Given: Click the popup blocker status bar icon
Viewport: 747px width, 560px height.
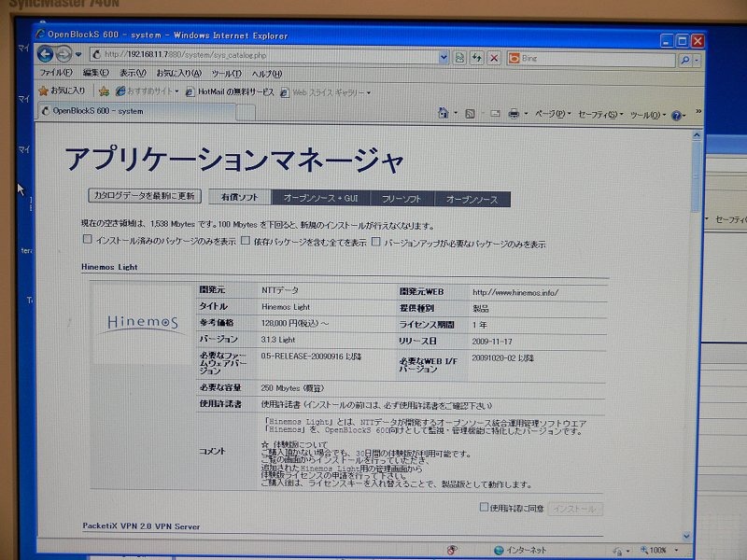Looking at the screenshot, I should tap(452, 550).
